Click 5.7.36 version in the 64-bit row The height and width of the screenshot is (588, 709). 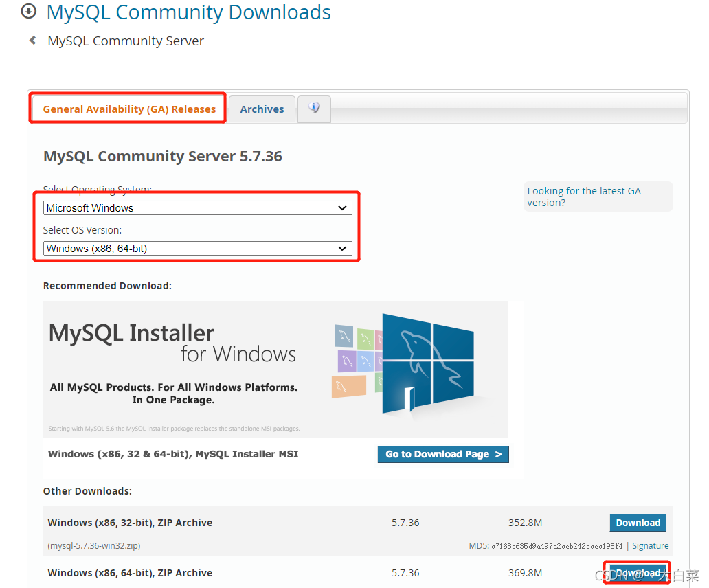pos(405,573)
